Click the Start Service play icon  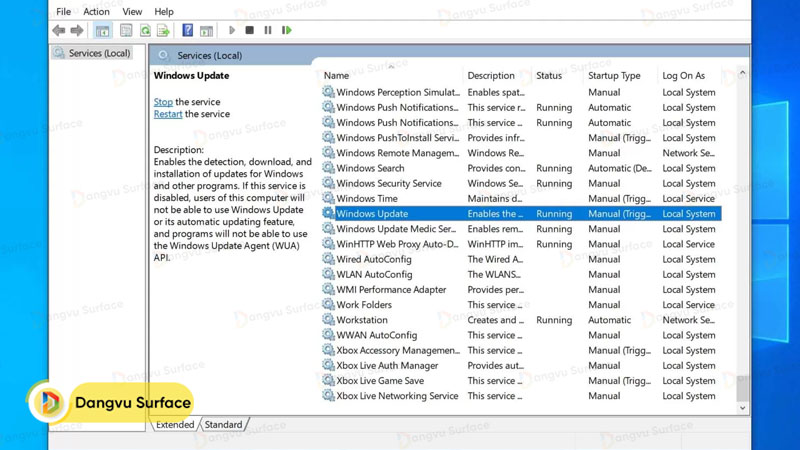coord(232,31)
